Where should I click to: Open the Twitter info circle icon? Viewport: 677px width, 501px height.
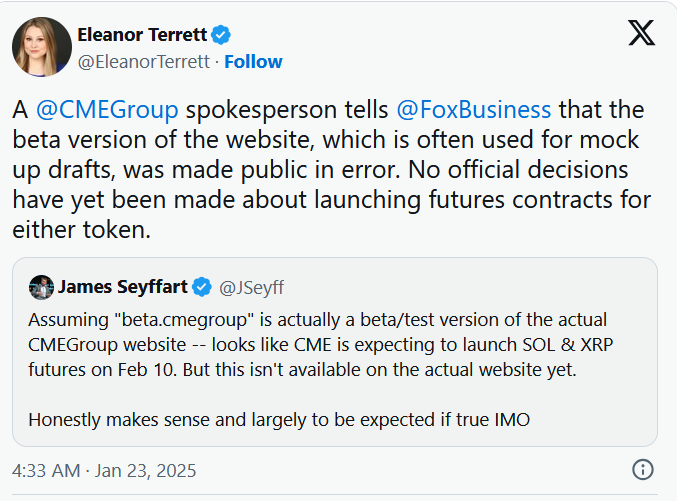click(643, 470)
